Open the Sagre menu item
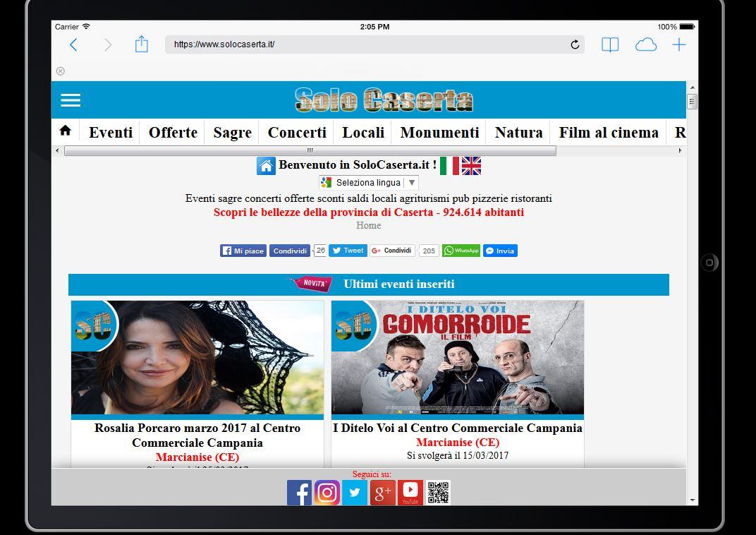756x535 pixels. click(x=233, y=132)
